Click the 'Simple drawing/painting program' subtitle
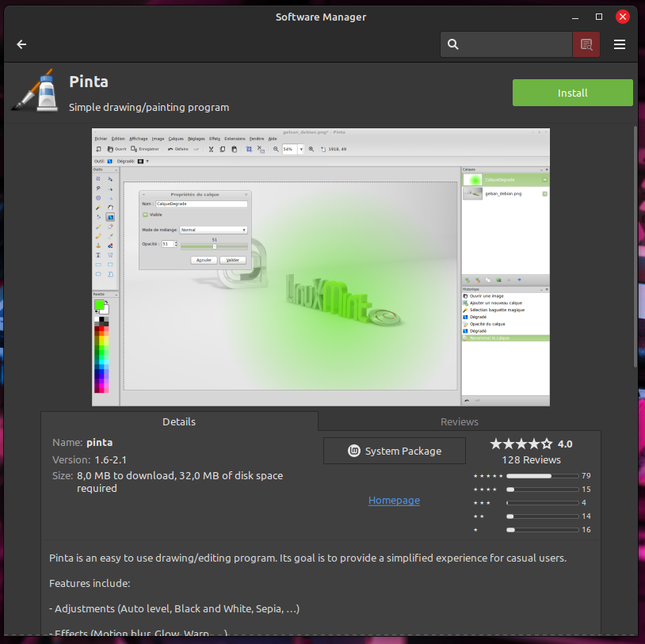Screen dimensions: 645x644 tap(149, 108)
